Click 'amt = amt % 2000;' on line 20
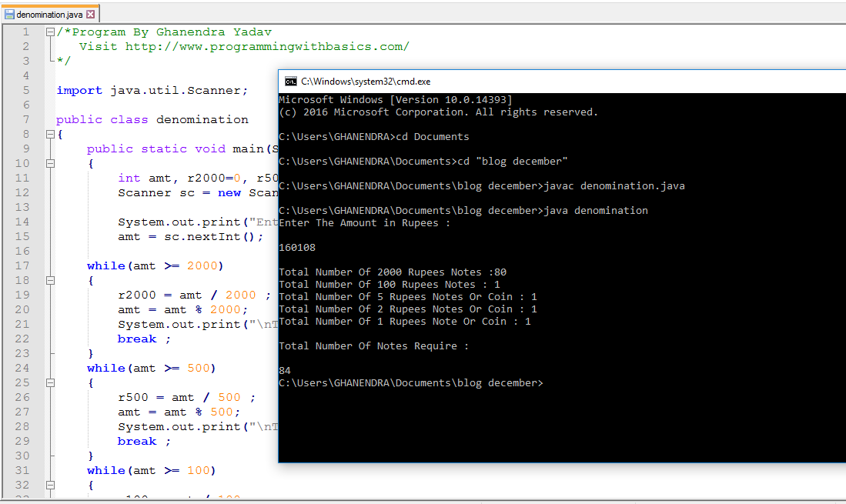Image resolution: width=846 pixels, height=504 pixels. 183,310
